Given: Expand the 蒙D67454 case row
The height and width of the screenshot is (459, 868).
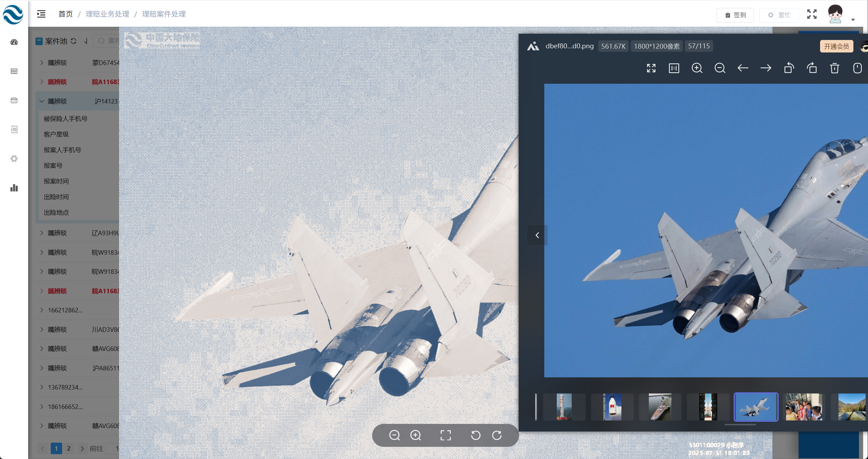Looking at the screenshot, I should point(42,63).
